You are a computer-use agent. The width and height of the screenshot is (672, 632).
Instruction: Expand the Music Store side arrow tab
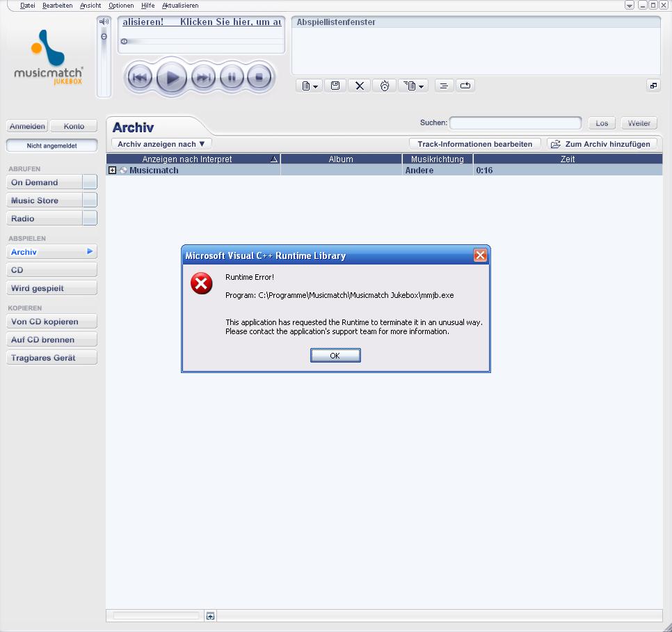[x=90, y=200]
